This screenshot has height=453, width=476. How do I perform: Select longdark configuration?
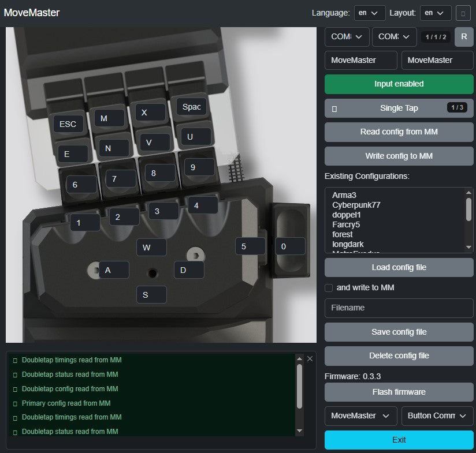click(348, 244)
